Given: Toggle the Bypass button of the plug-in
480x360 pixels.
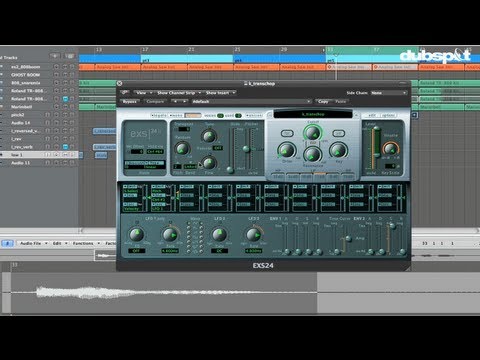Looking at the screenshot, I should pos(130,101).
